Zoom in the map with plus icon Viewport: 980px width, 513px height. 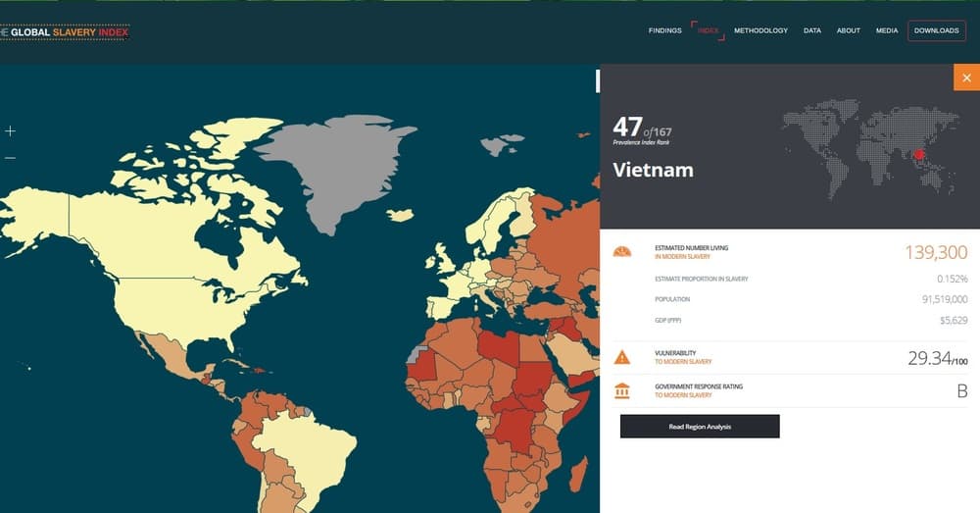coord(10,130)
